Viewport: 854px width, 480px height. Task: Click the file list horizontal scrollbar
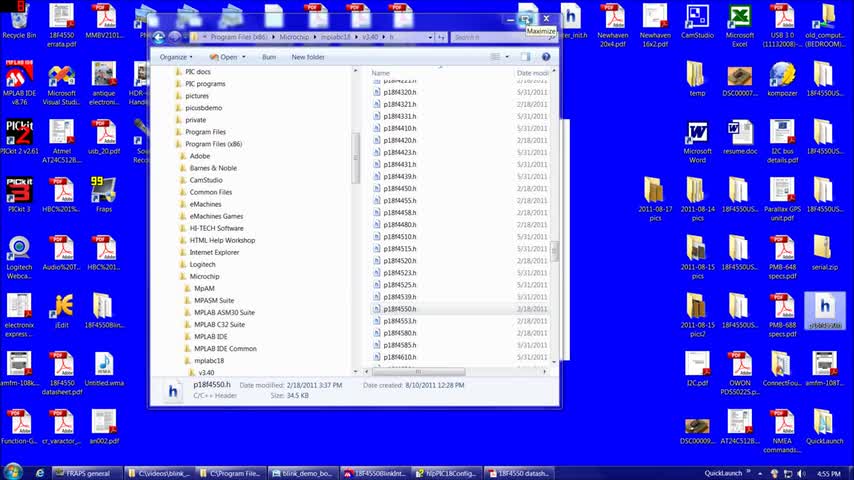pyautogui.click(x=418, y=372)
